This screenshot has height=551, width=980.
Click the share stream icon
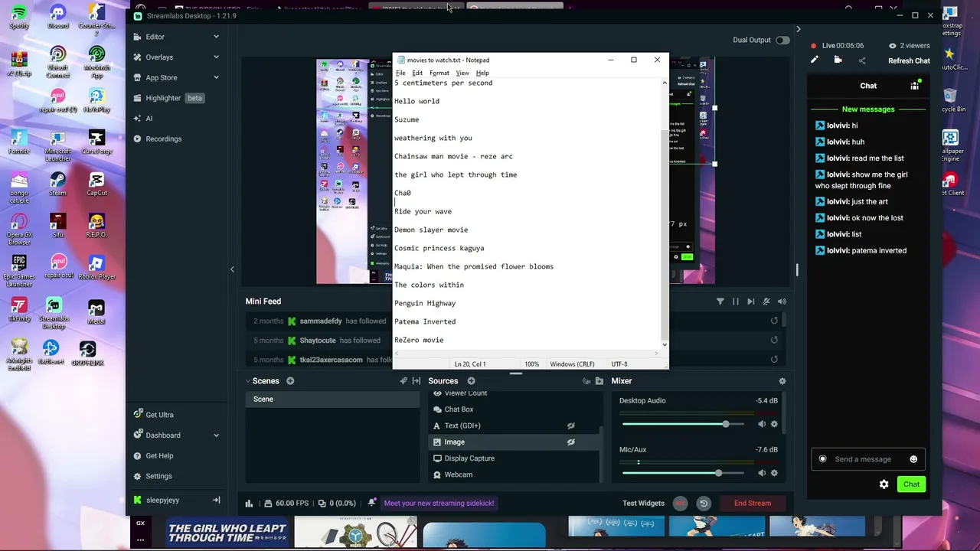coord(862,60)
